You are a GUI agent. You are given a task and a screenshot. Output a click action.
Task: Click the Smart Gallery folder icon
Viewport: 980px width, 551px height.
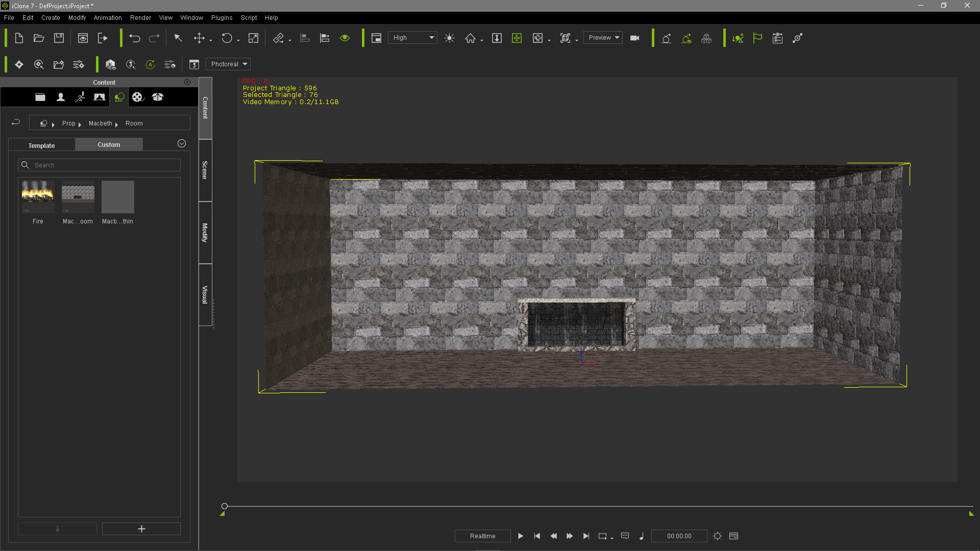tap(59, 65)
